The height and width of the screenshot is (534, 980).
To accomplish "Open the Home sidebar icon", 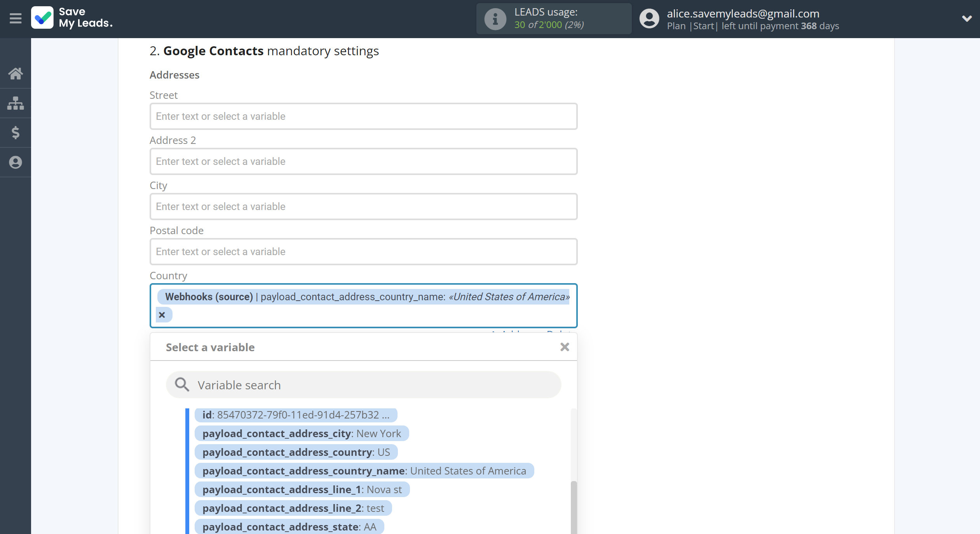I will 16,73.
